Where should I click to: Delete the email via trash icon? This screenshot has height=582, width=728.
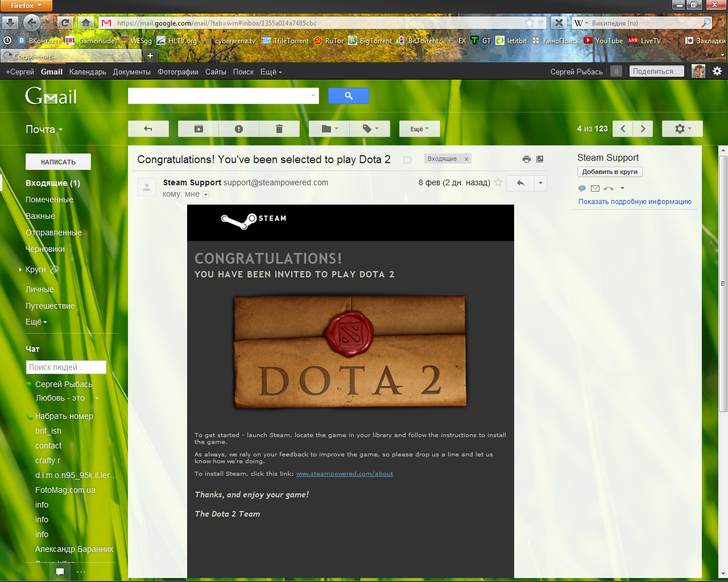click(x=279, y=129)
